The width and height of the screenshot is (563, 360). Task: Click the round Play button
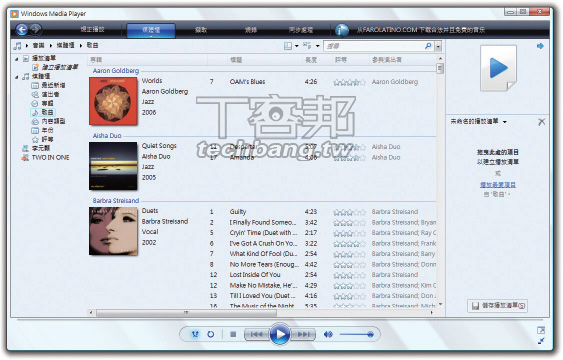click(280, 335)
